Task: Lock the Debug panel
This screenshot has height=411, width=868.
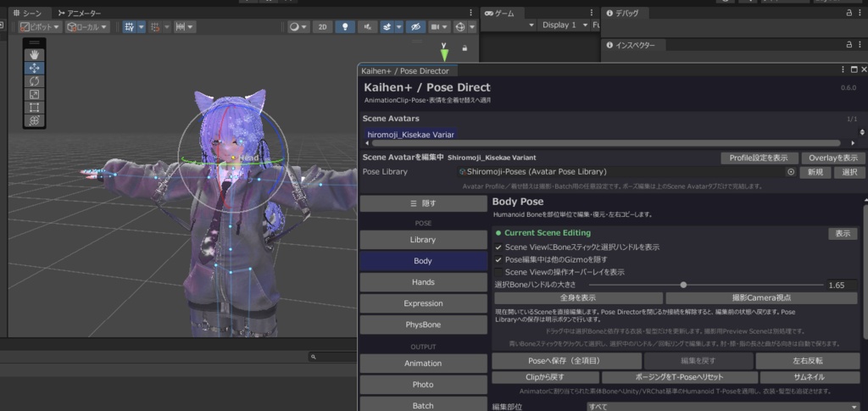Action: (x=849, y=13)
